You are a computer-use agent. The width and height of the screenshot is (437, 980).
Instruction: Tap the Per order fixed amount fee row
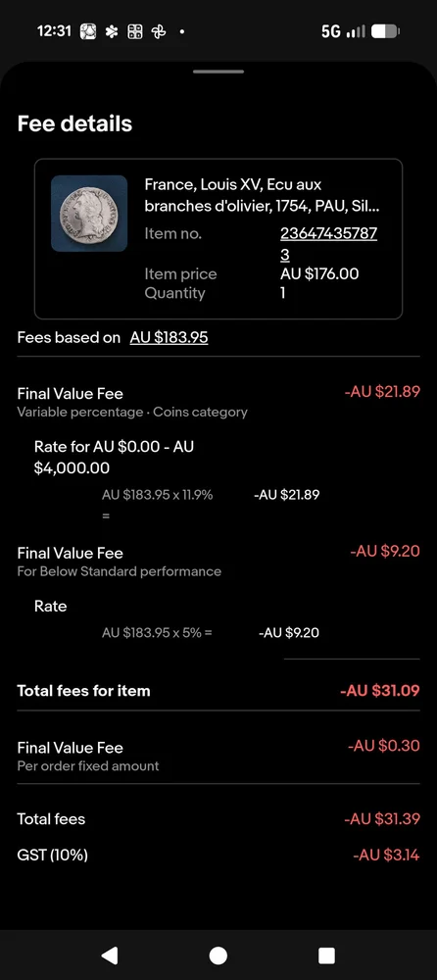218,755
